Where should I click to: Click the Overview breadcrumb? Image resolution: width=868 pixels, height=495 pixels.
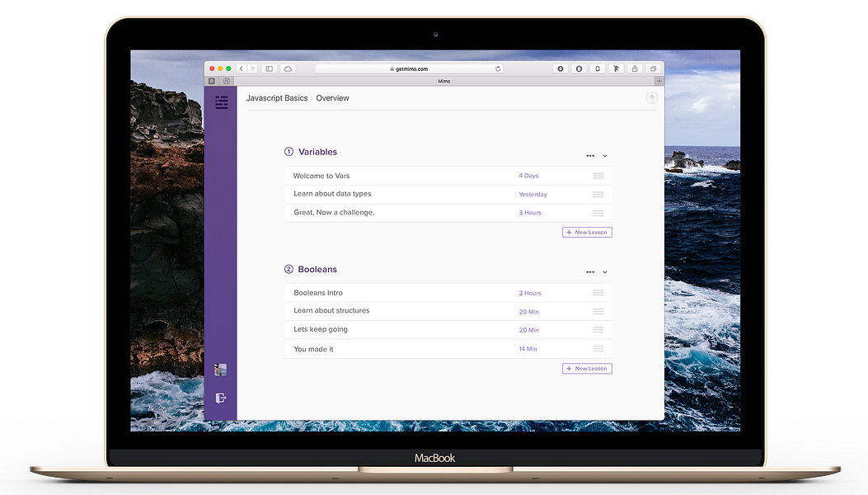click(333, 98)
